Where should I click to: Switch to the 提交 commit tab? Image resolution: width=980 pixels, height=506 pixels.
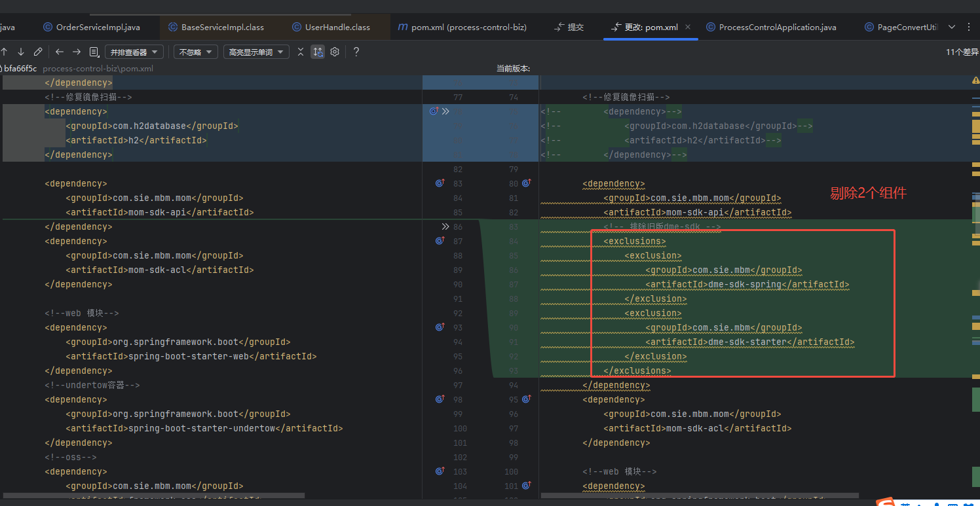[569, 27]
